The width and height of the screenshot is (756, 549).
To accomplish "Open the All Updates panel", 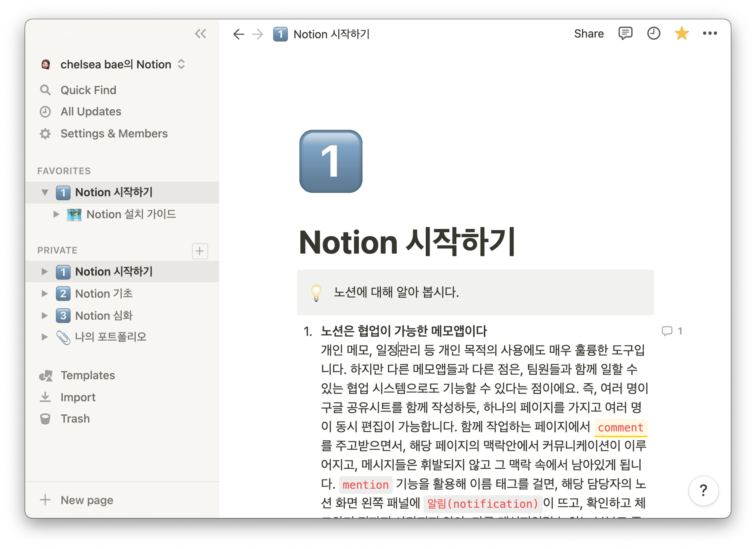I will tap(90, 111).
